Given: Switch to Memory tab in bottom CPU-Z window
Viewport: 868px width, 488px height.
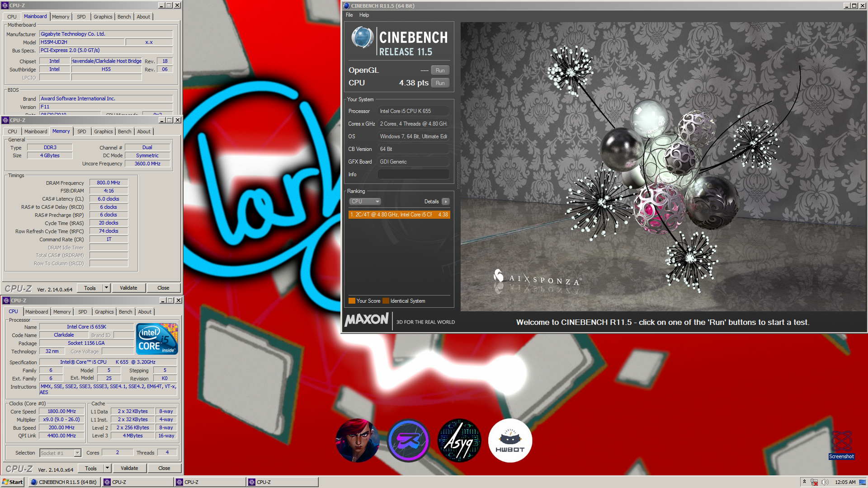Looking at the screenshot, I should (62, 312).
